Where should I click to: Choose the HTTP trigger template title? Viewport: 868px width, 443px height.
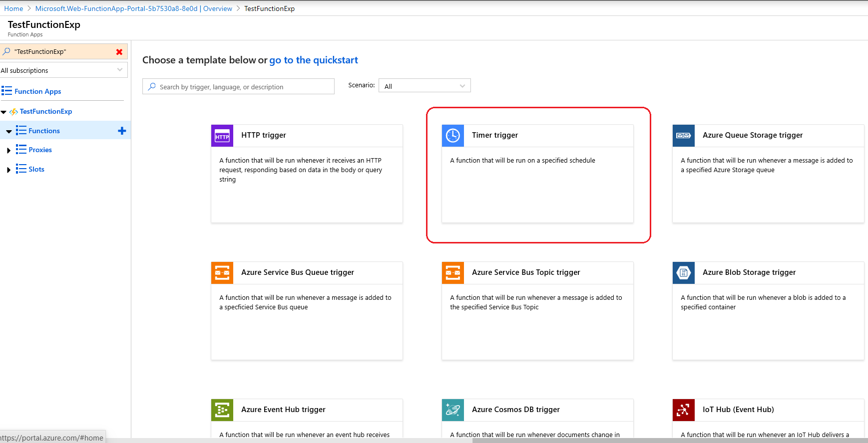point(264,135)
